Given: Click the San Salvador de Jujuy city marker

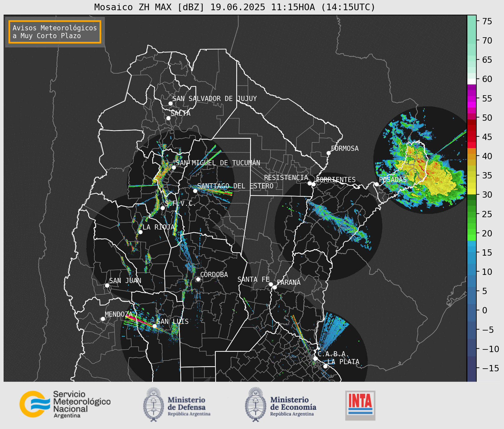Looking at the screenshot, I should (170, 103).
